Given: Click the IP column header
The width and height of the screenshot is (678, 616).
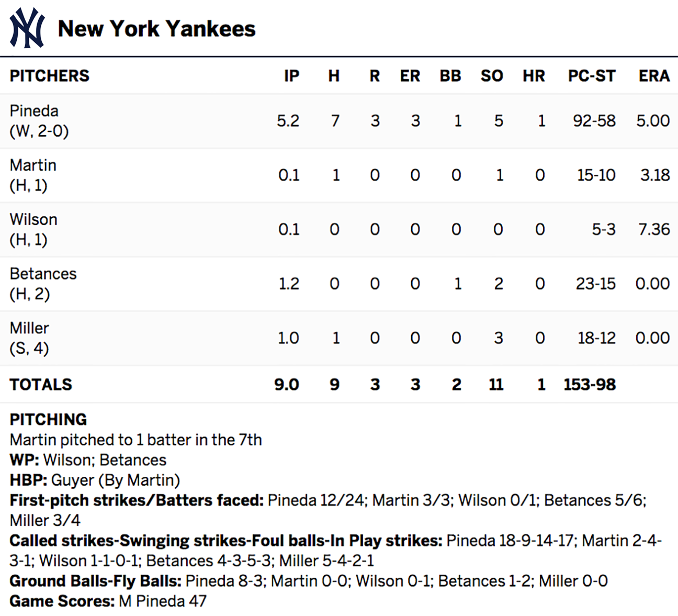Looking at the screenshot, I should click(291, 76).
